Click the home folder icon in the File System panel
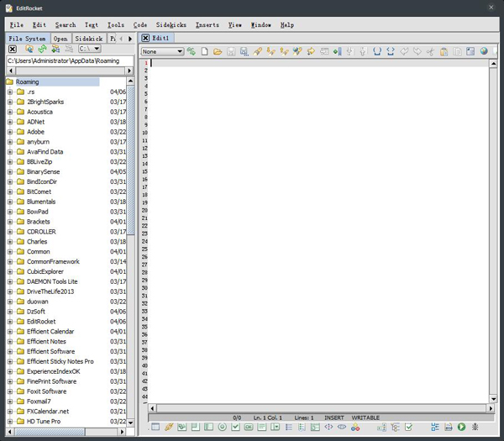This screenshot has height=441, width=504. (x=29, y=49)
